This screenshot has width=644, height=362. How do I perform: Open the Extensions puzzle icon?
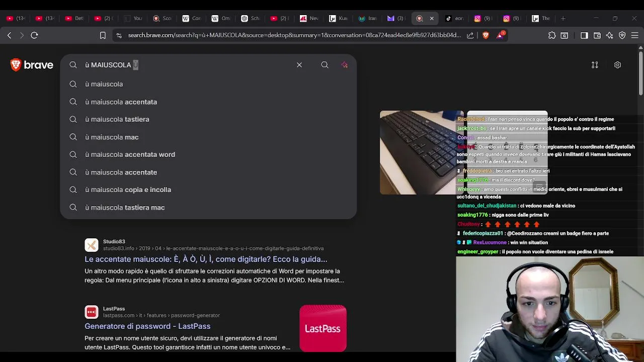tap(552, 35)
